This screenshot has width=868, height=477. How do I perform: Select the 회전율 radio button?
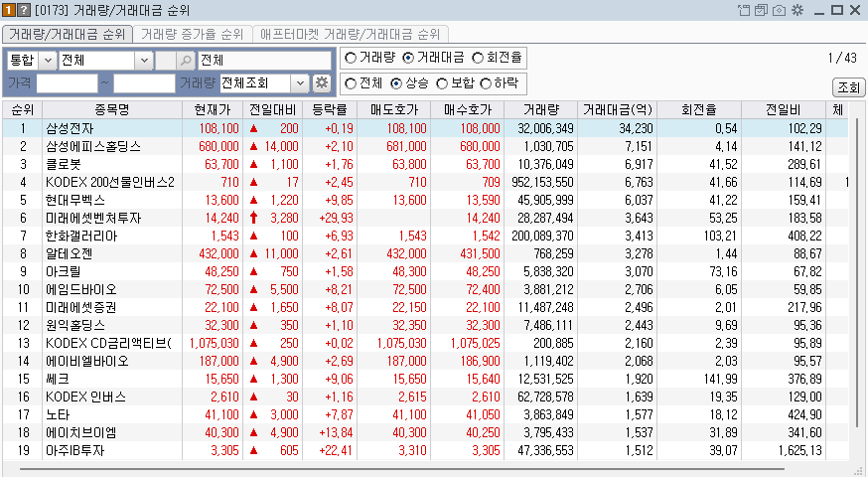[x=478, y=58]
